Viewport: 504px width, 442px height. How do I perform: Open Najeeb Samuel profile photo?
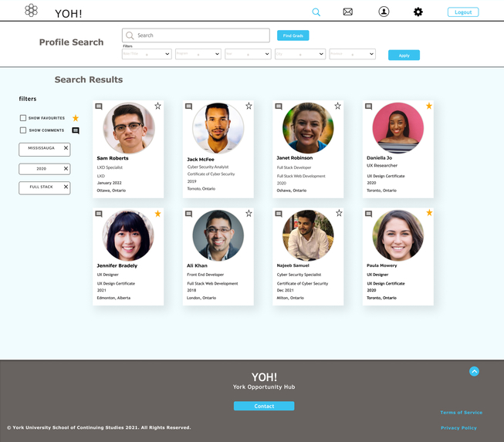coord(308,235)
